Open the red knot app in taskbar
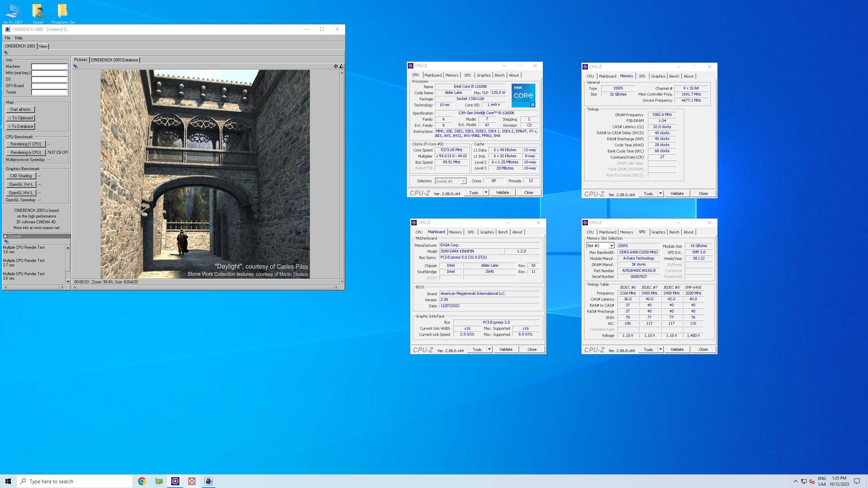 point(192,481)
